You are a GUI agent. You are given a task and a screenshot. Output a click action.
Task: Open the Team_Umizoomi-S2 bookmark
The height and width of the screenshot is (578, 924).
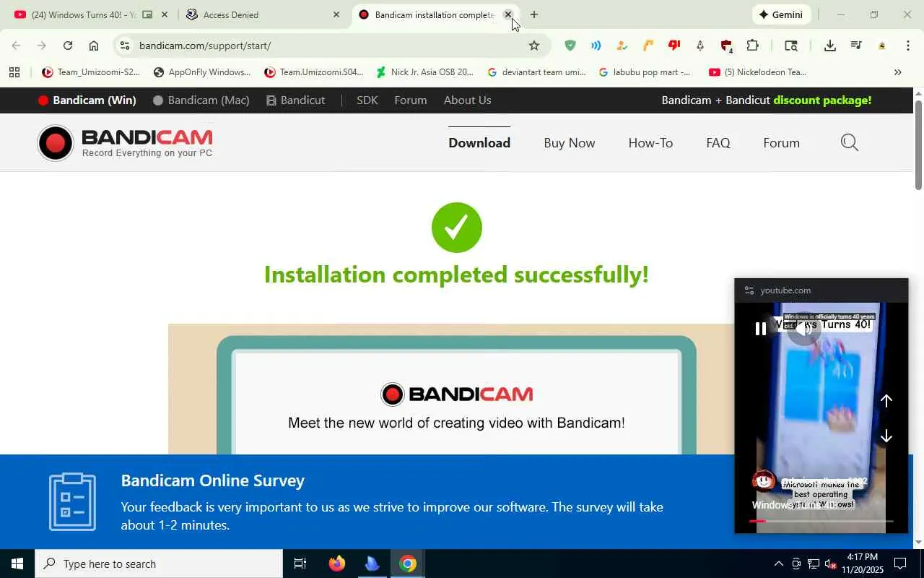[91, 72]
